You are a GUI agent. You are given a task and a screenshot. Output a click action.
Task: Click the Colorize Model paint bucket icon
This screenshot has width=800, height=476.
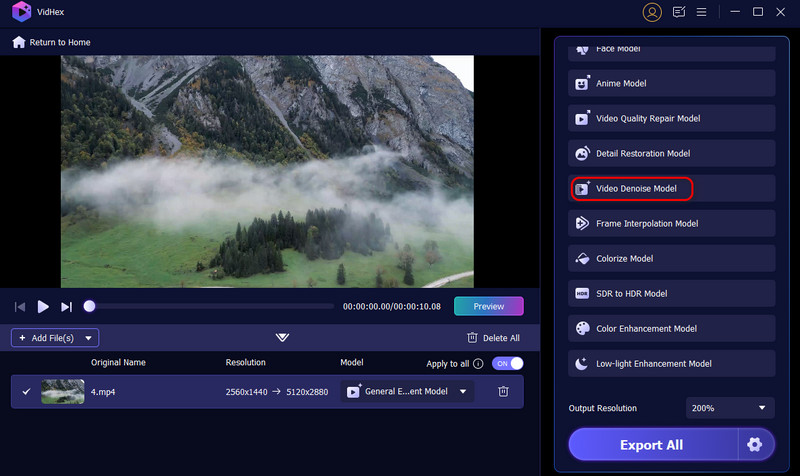tap(582, 258)
